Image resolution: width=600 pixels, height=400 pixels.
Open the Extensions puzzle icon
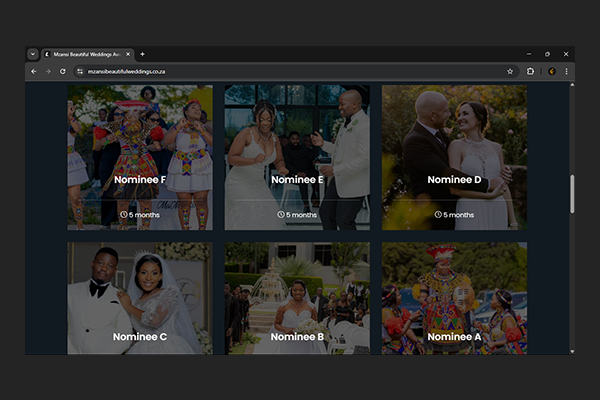point(530,72)
